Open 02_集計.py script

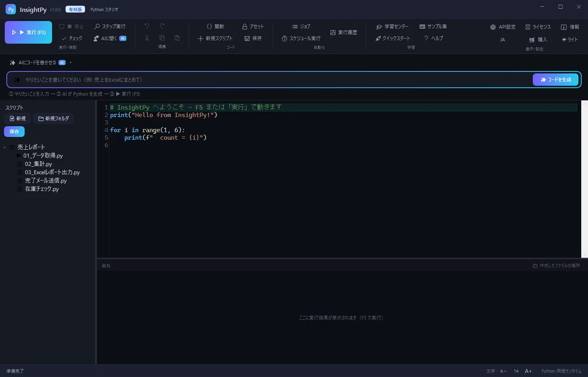point(38,164)
